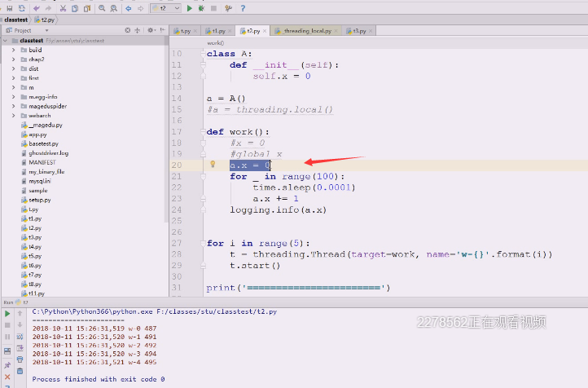Collapse all in Project panel
Screen dimensions: 588x388
(138, 30)
